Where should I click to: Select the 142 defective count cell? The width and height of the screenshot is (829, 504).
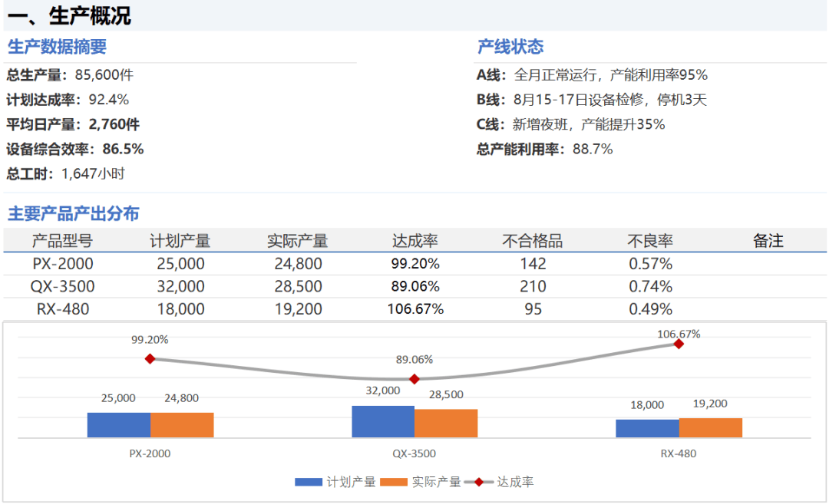(533, 264)
